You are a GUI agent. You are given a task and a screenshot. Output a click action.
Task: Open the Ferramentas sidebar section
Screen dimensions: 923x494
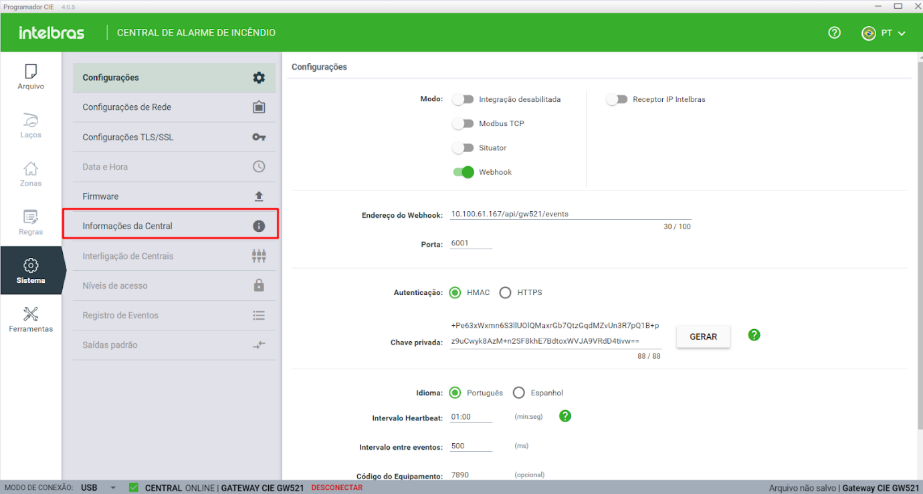[x=31, y=319]
